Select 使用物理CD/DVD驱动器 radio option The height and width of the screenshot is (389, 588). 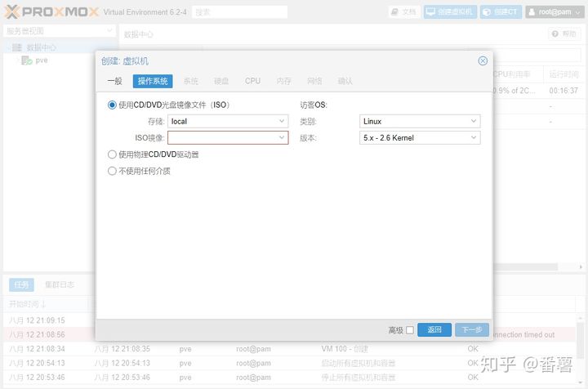click(113, 154)
